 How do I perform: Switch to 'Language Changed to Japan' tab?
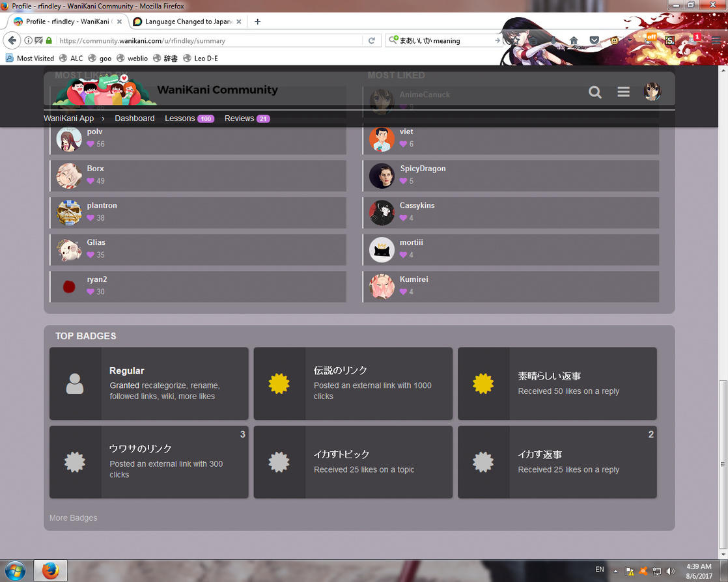tap(188, 21)
